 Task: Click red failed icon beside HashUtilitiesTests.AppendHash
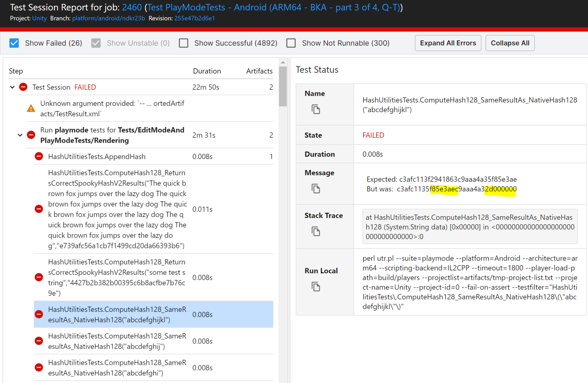coord(39,156)
